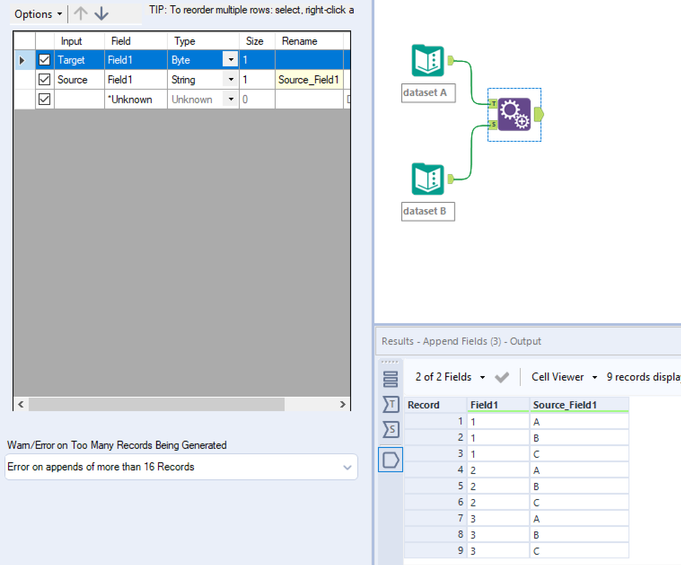Viewport: 681px width, 565px height.
Task: Click the move row down arrow
Action: click(102, 13)
